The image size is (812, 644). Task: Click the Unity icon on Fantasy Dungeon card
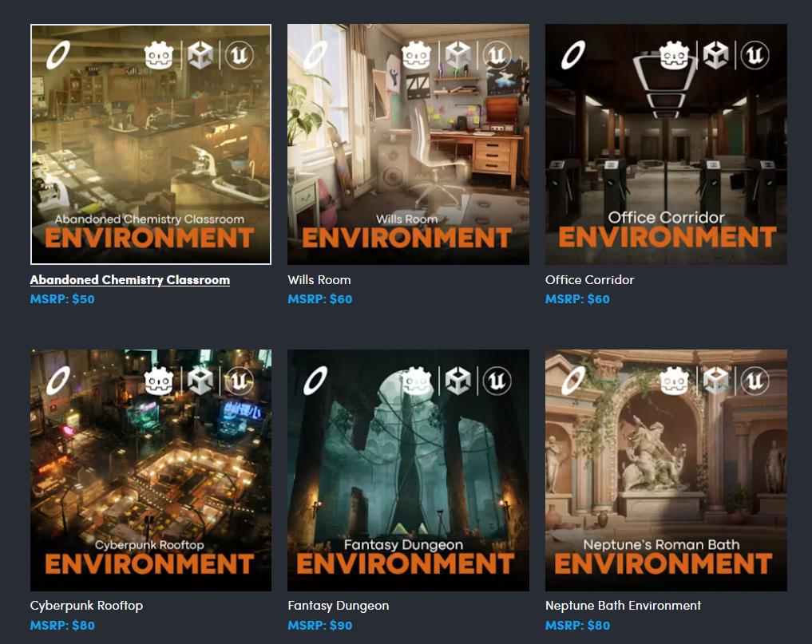[x=457, y=381]
